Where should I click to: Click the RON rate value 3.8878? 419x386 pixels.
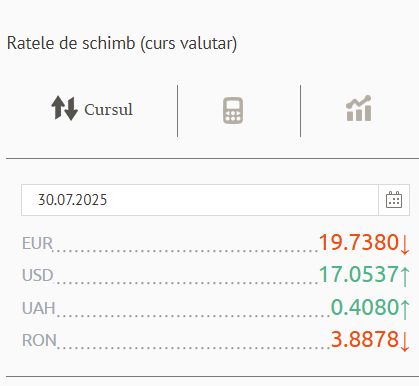click(365, 340)
